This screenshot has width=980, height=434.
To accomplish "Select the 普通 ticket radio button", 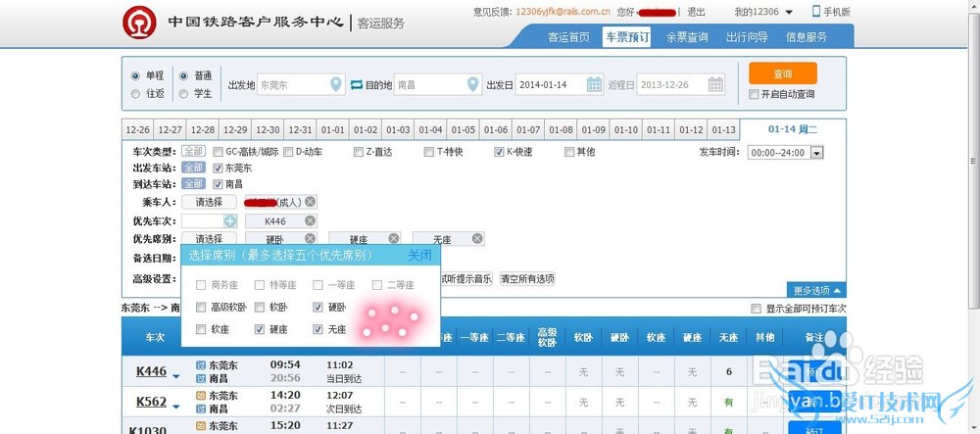I will pos(183,76).
